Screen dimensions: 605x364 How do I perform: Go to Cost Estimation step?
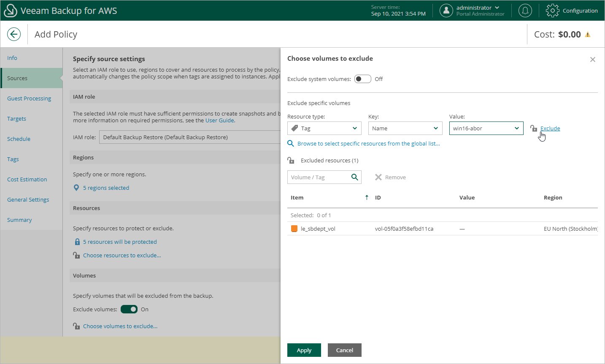tap(32, 179)
